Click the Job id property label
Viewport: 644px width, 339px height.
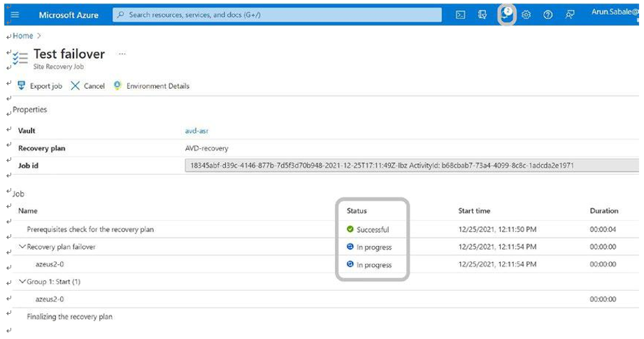click(29, 166)
